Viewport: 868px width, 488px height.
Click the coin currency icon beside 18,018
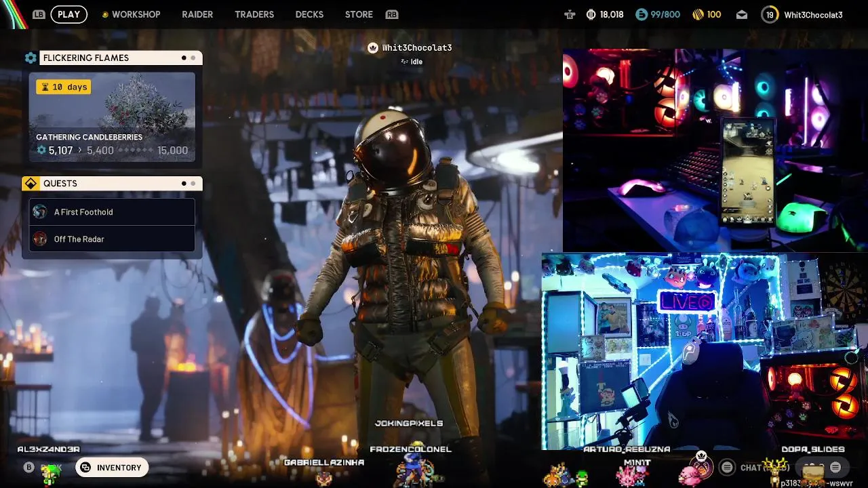click(x=591, y=14)
